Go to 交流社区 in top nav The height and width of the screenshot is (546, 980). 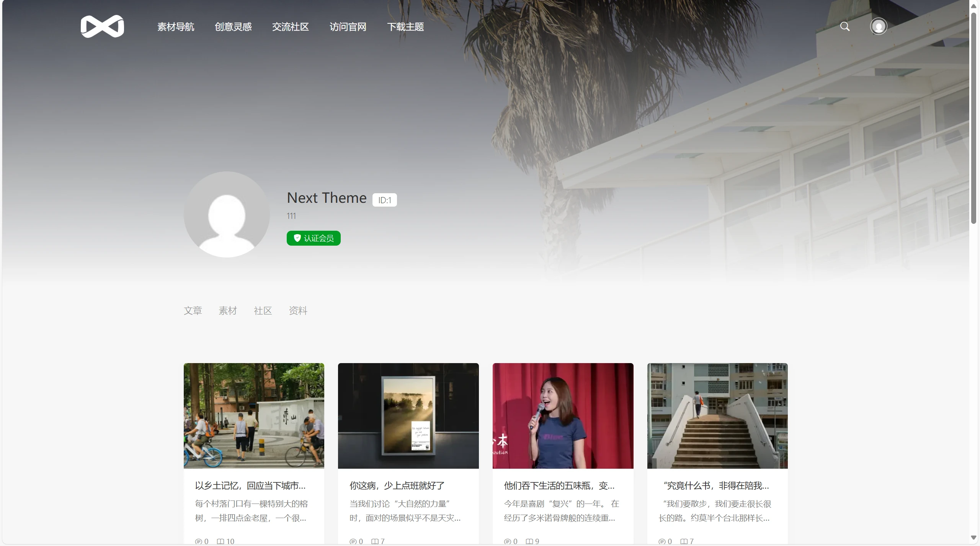[291, 27]
